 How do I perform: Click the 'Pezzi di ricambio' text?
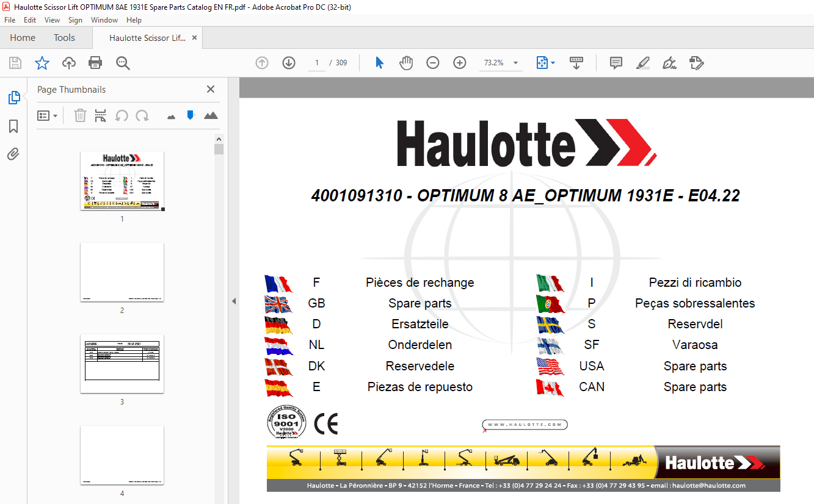coord(695,283)
